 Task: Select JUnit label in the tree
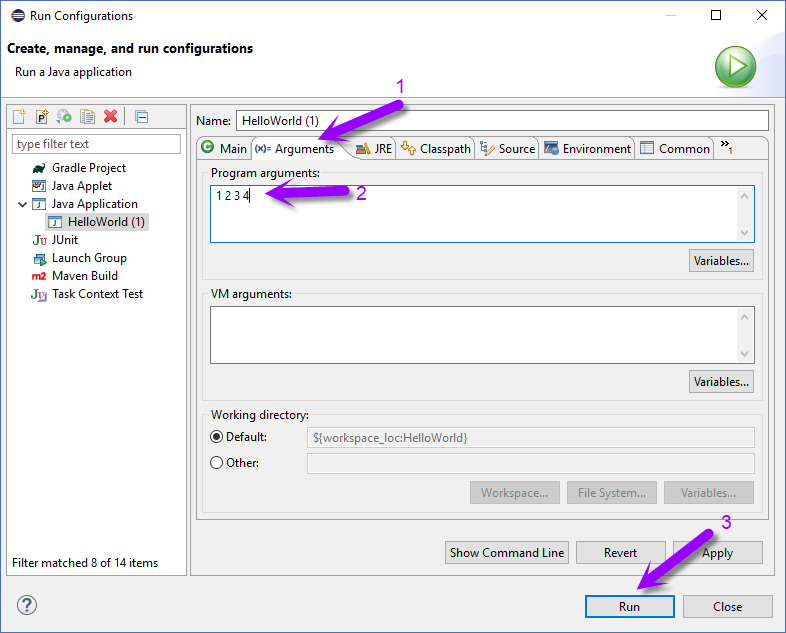[x=65, y=240]
